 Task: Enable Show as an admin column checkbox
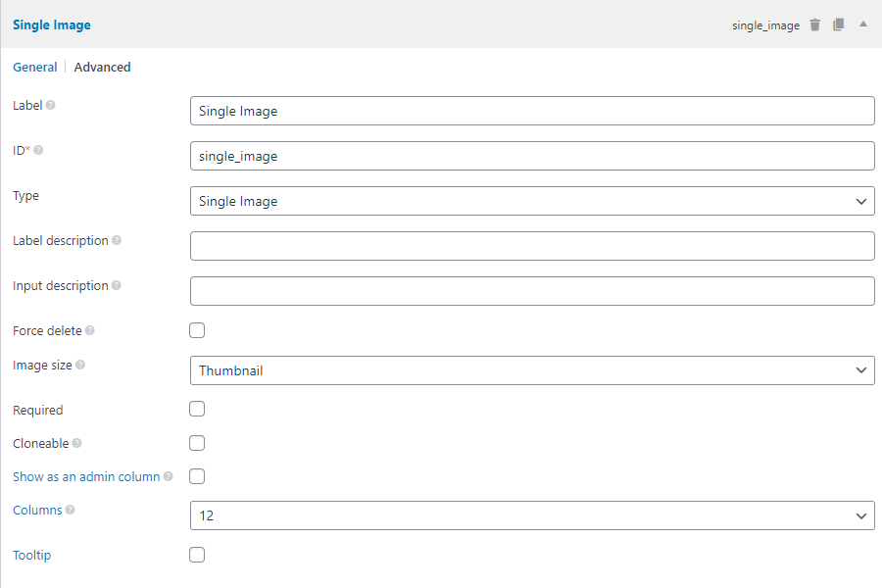[197, 476]
